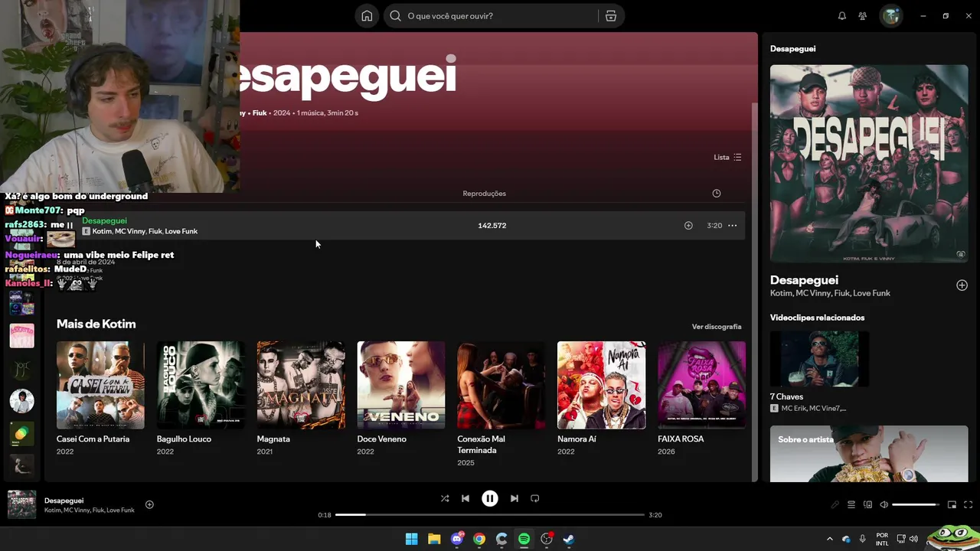The image size is (980, 551).
Task: Pause the current song
Action: point(490,498)
